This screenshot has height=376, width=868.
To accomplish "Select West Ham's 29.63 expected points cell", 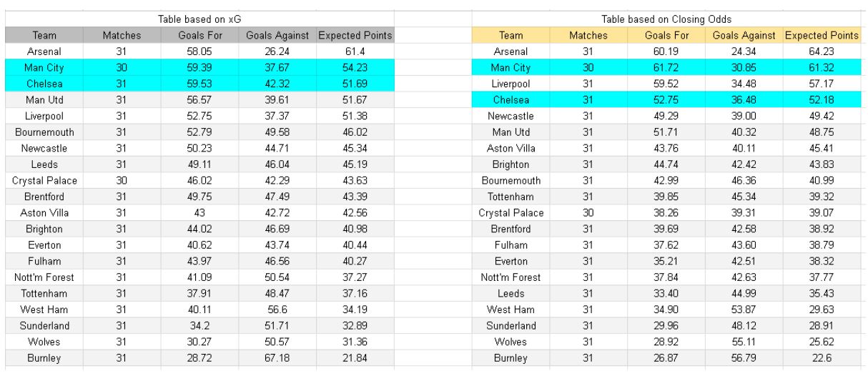I will point(822,310).
